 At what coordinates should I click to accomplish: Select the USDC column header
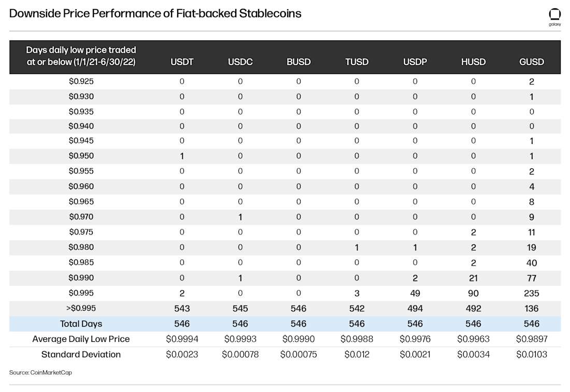[240, 62]
